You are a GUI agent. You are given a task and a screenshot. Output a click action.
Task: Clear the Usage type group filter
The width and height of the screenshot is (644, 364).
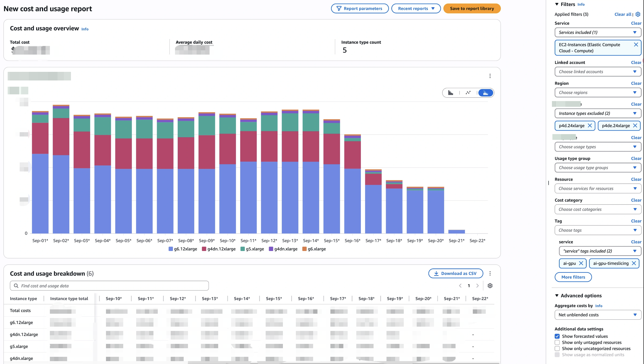[x=636, y=159]
